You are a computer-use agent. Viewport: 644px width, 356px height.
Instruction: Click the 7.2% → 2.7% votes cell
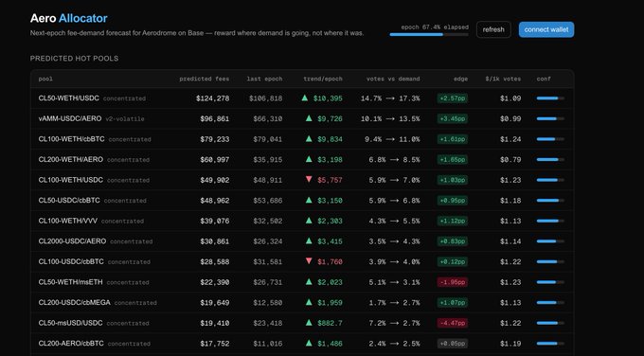394,323
